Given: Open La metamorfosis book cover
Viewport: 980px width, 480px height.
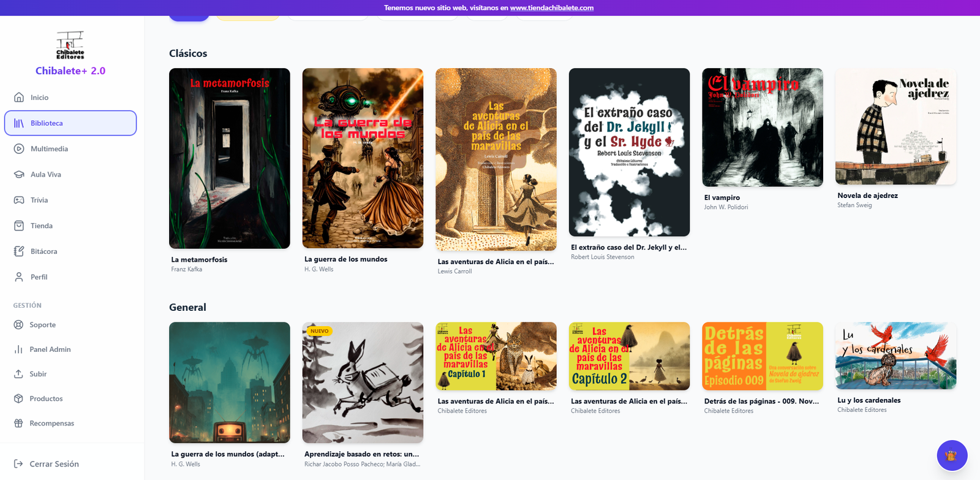Looking at the screenshot, I should point(229,158).
